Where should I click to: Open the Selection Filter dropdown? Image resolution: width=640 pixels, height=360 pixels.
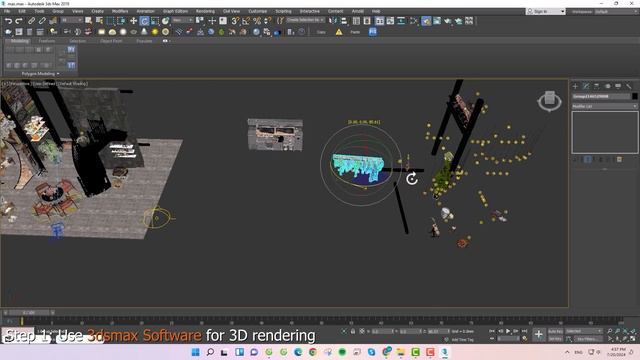(x=72, y=20)
